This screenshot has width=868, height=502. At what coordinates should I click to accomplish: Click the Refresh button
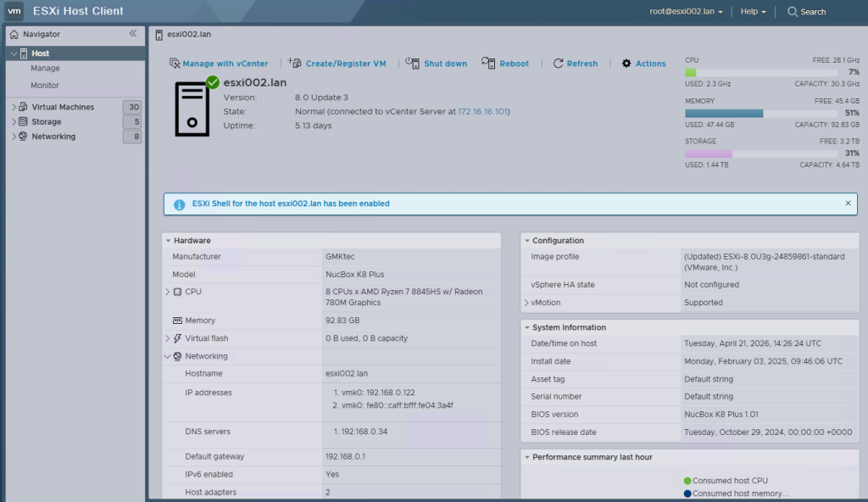[x=576, y=64]
